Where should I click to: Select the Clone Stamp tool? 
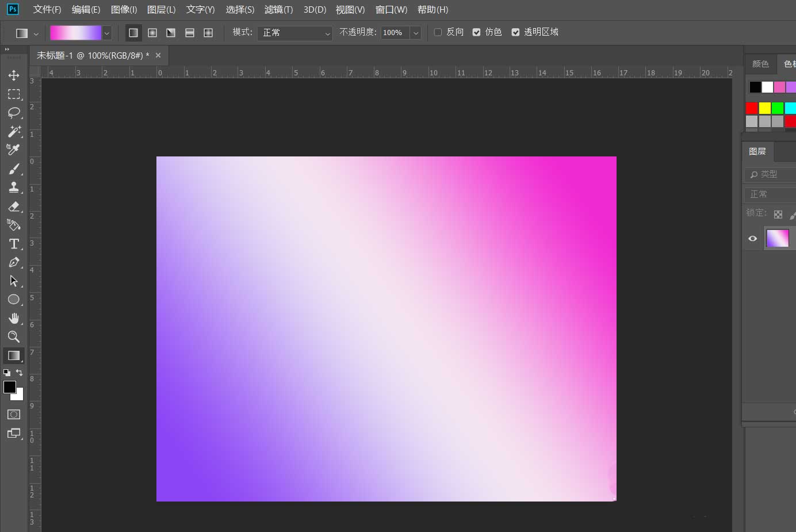tap(14, 187)
